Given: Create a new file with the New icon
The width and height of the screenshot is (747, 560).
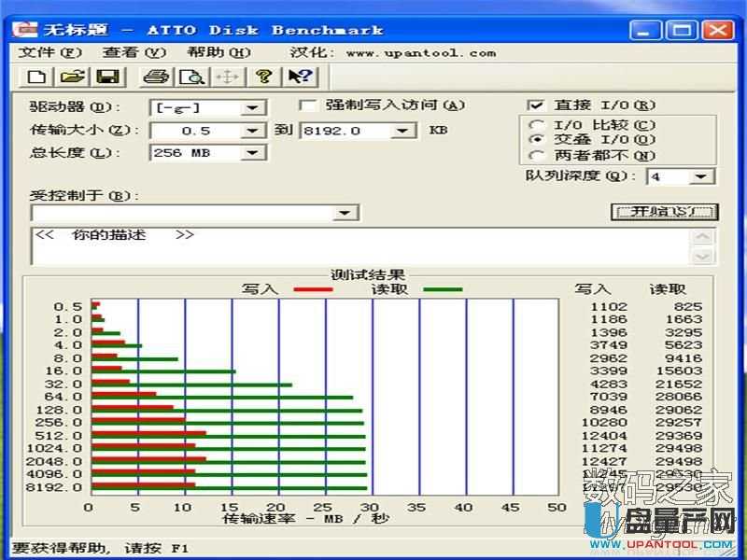Looking at the screenshot, I should click(x=35, y=77).
